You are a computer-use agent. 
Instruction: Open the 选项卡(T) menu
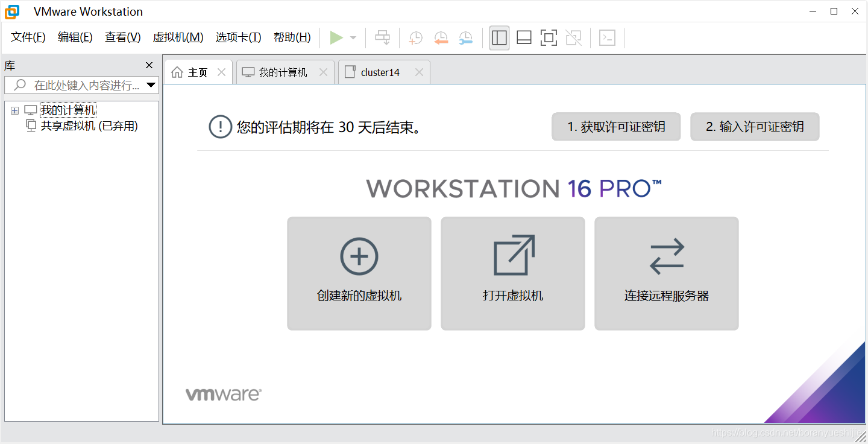pos(239,37)
